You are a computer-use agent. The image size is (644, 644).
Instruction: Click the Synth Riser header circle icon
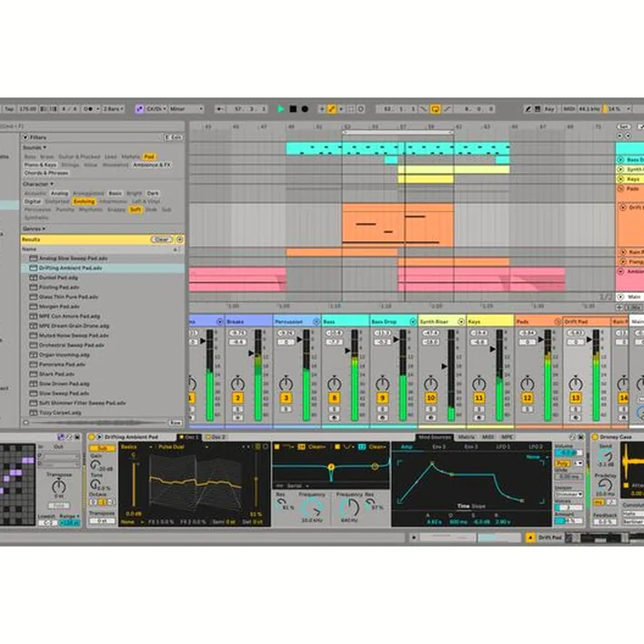pos(461,322)
